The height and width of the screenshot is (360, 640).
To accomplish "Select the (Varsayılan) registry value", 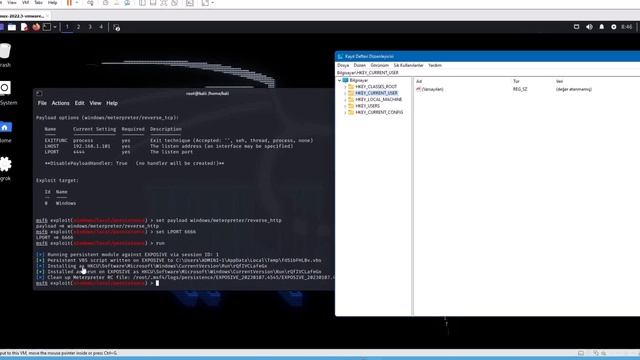I will (x=430, y=89).
